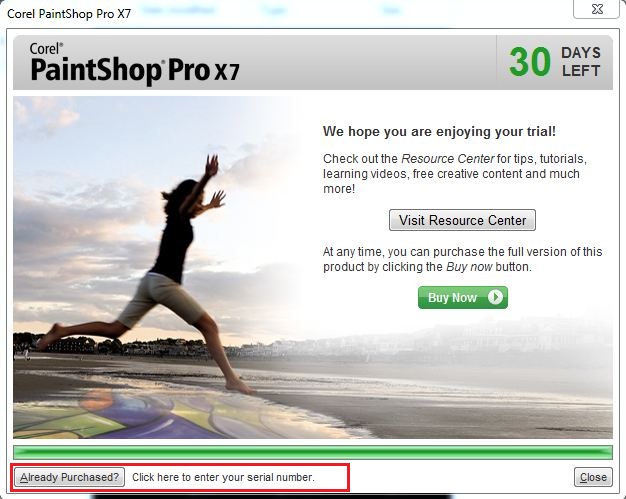Click the small Corel wordmark above PaintShop
Viewport: 626px width, 499px height.
tap(46, 49)
